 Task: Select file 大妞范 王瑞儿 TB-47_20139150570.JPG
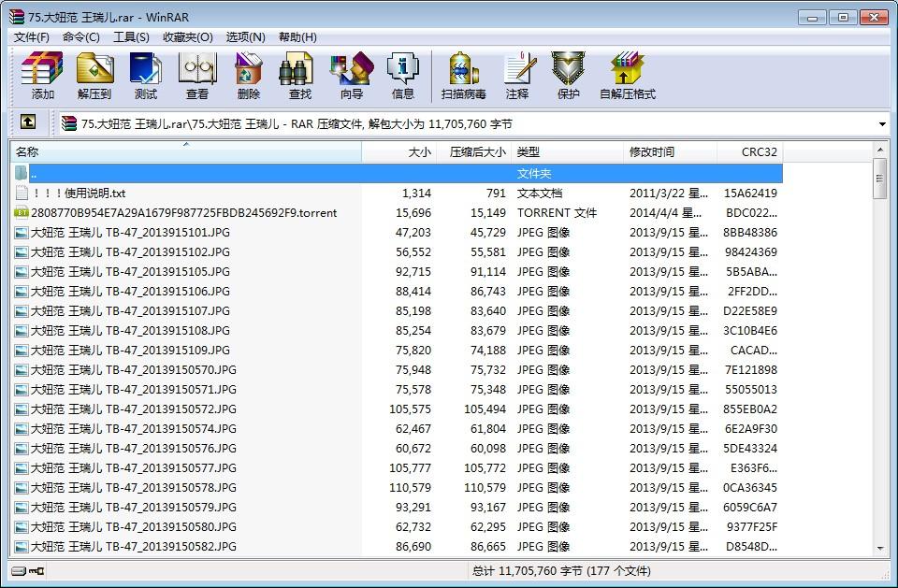pyautogui.click(x=397, y=370)
